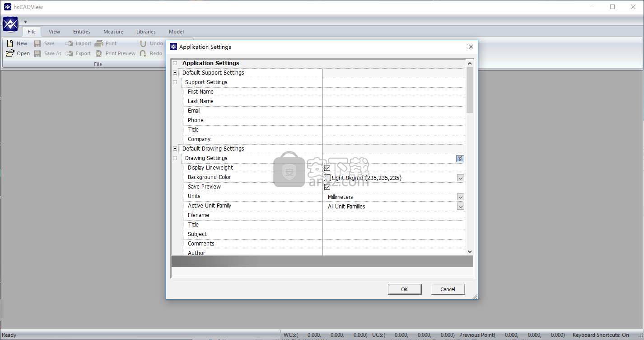Click the Cancel button

pyautogui.click(x=448, y=289)
